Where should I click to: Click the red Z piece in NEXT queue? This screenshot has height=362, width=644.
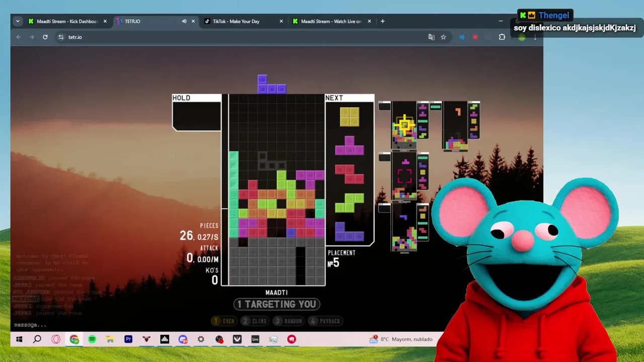[350, 174]
